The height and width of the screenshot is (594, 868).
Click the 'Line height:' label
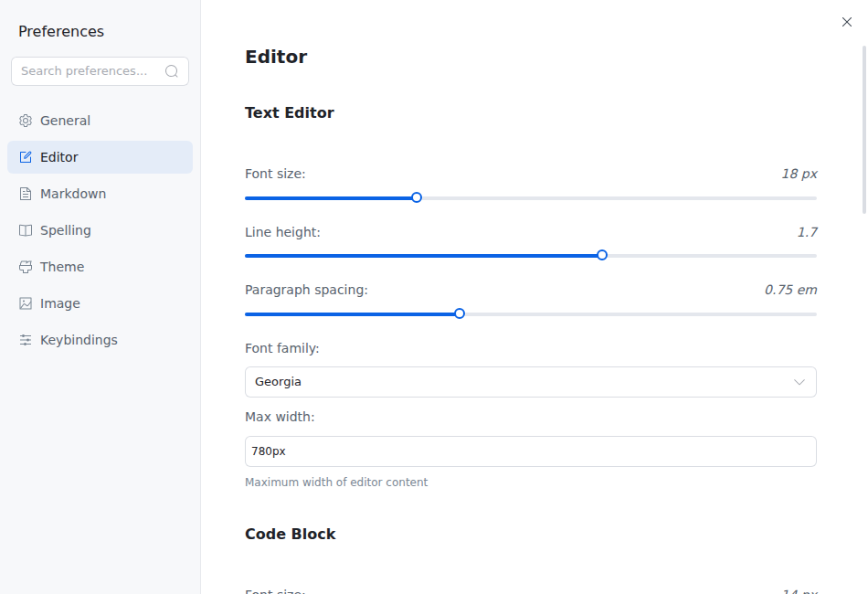point(283,232)
